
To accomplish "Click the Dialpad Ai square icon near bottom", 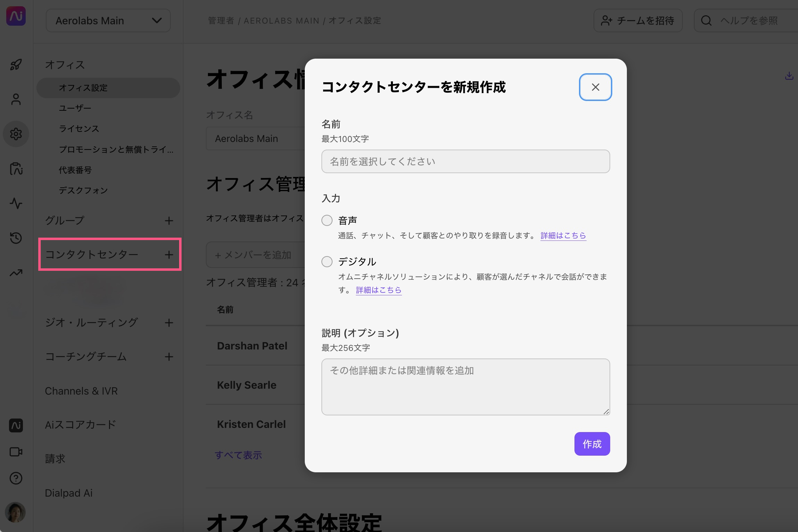I will 16,425.
